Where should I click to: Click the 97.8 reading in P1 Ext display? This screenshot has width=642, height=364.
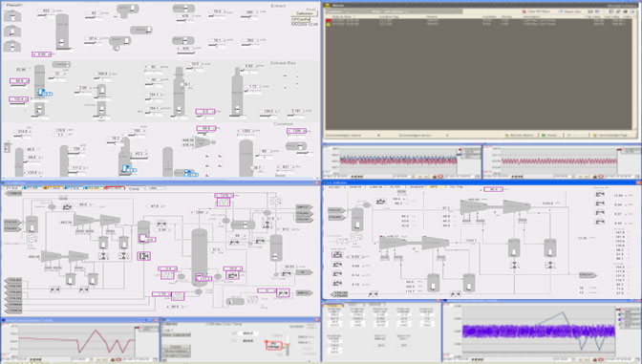coord(155,206)
